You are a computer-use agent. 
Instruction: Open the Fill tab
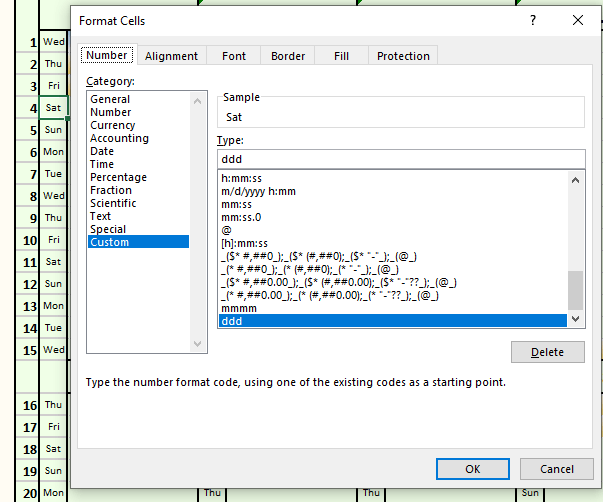[x=341, y=56]
